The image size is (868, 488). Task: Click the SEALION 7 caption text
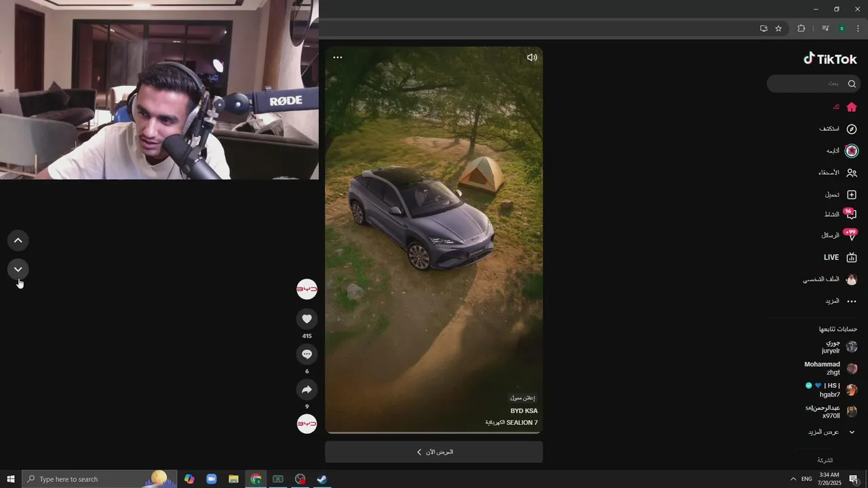511,422
